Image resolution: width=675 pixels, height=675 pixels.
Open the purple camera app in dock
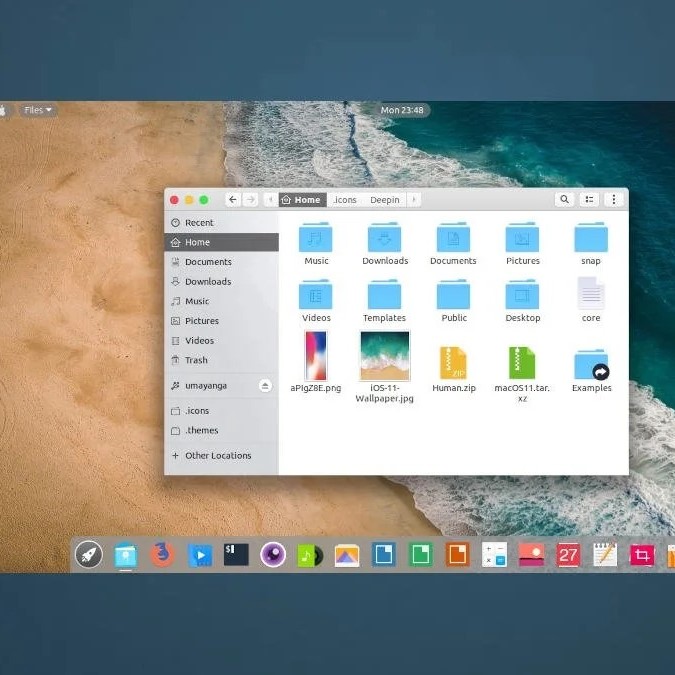coord(273,554)
